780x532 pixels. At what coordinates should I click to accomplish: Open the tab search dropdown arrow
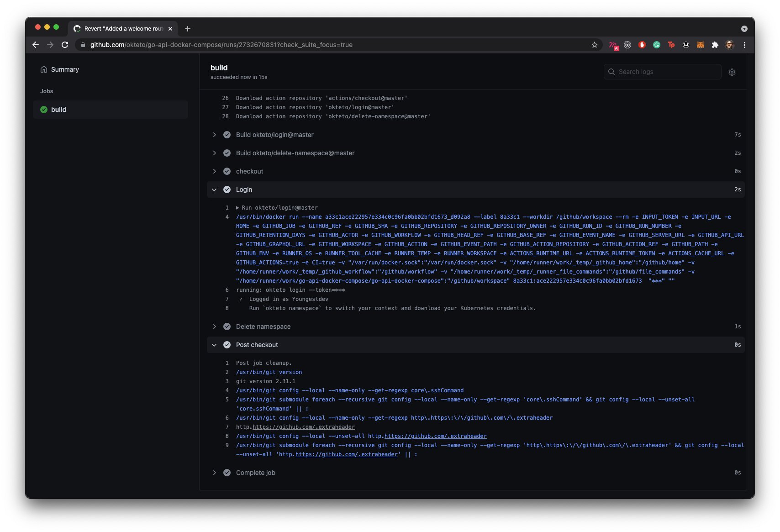(x=744, y=29)
